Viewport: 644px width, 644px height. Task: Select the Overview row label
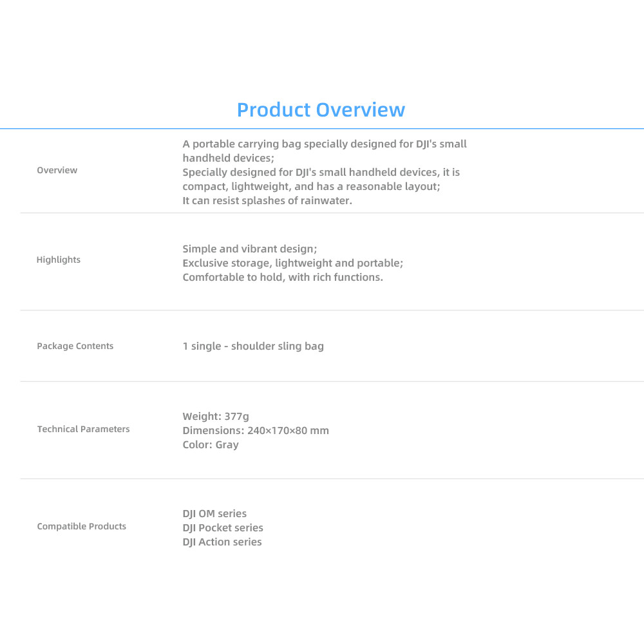pos(57,171)
